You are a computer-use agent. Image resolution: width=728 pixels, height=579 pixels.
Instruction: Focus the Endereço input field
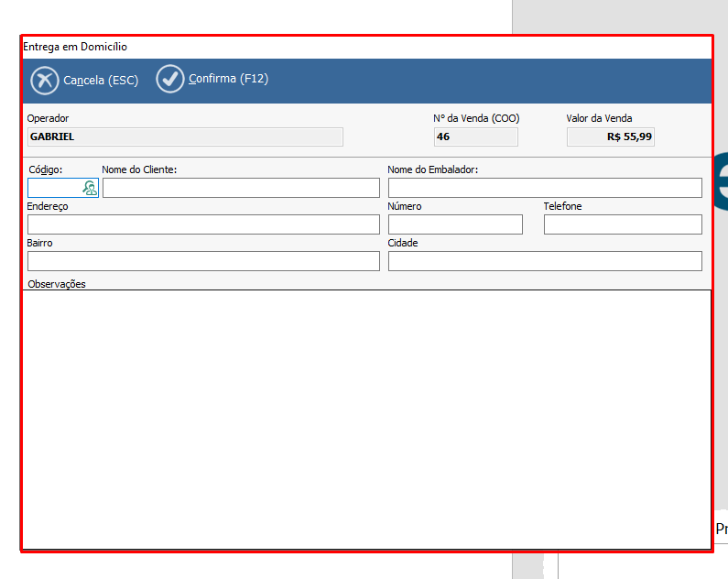click(203, 224)
